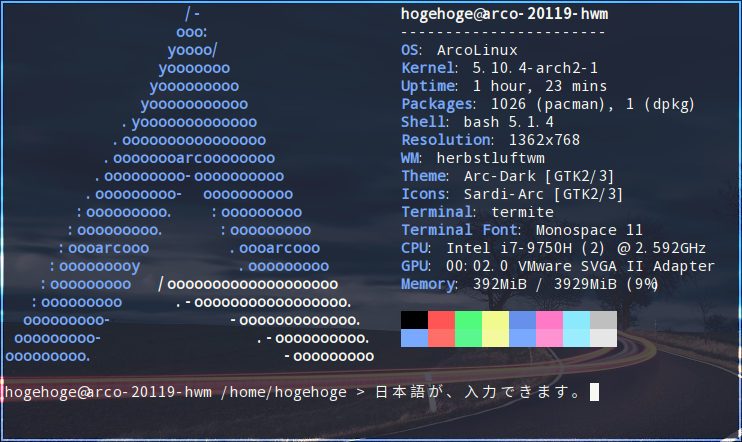Click the 'GPU: VMware SVGA II Adapter' line
Image resolution: width=742 pixels, height=442 pixels.
point(557,266)
